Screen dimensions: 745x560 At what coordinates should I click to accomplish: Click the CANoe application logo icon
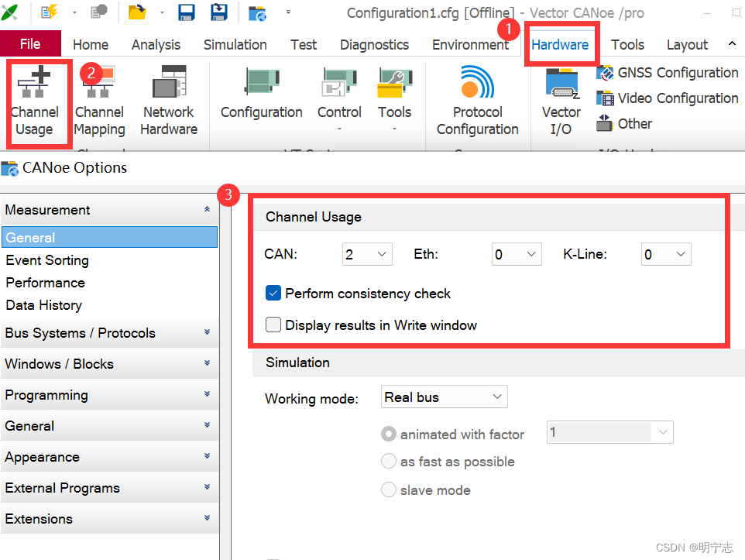pyautogui.click(x=9, y=12)
